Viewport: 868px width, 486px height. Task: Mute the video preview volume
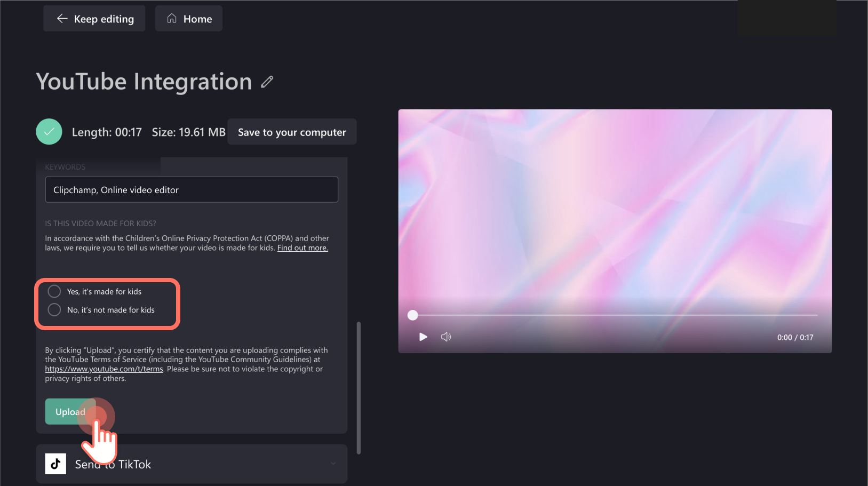click(446, 337)
